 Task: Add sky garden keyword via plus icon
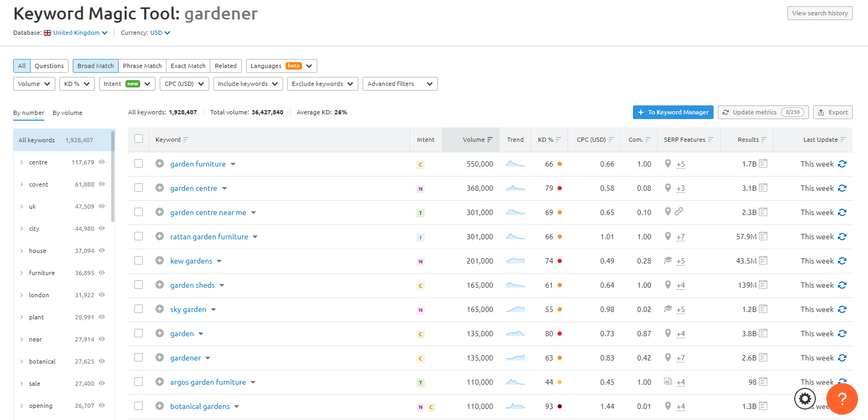(x=160, y=309)
